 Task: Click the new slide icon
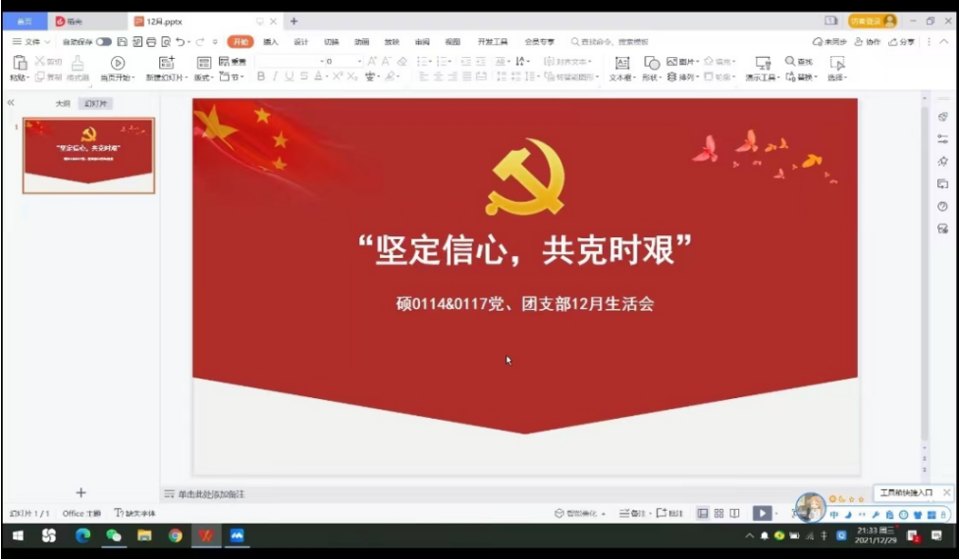[166, 63]
